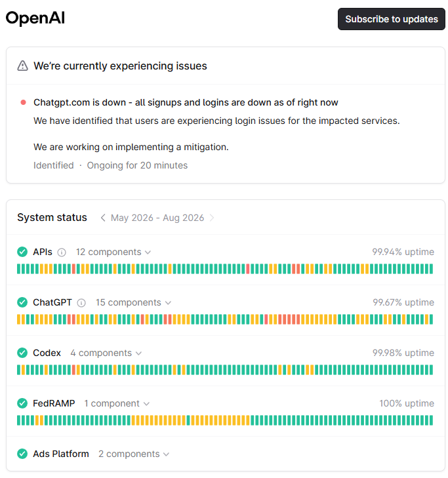Click the warning triangle icon
The width and height of the screenshot is (448, 478).
[22, 66]
